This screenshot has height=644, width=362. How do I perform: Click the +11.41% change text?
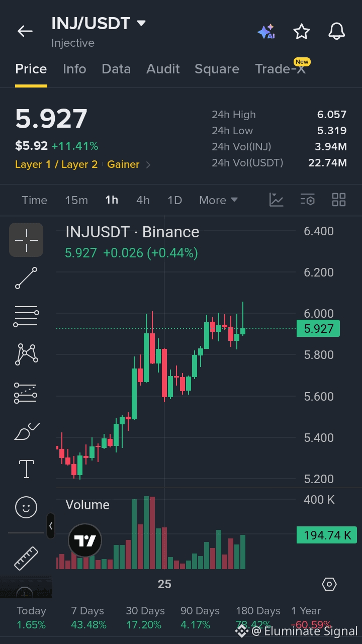click(75, 146)
